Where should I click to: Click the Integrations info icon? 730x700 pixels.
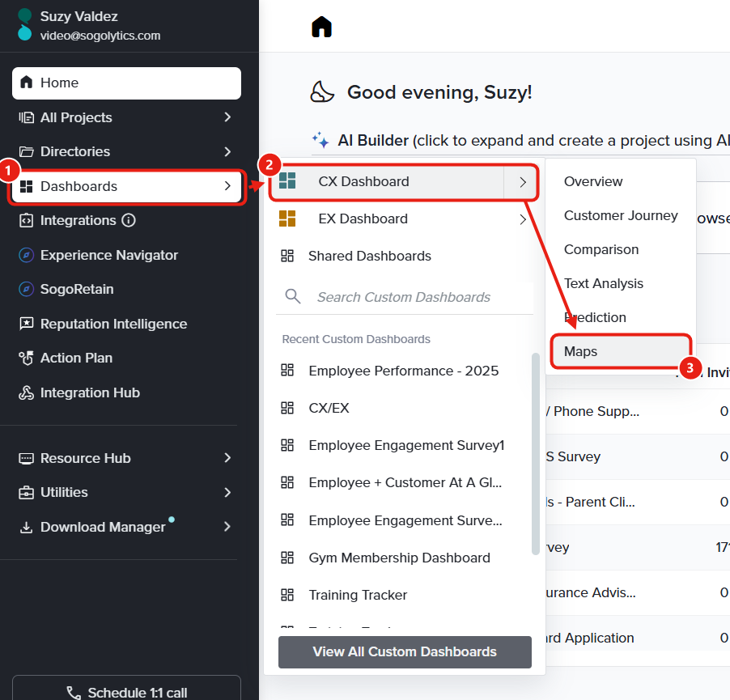tap(129, 220)
